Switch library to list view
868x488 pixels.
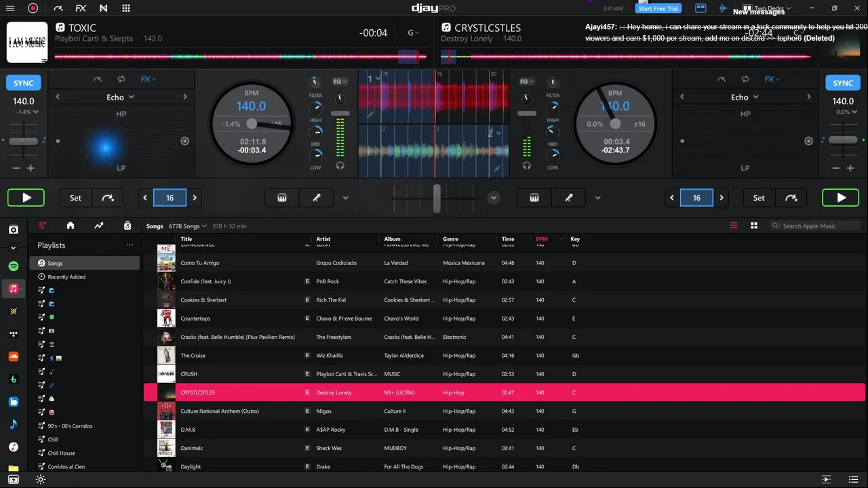point(734,226)
